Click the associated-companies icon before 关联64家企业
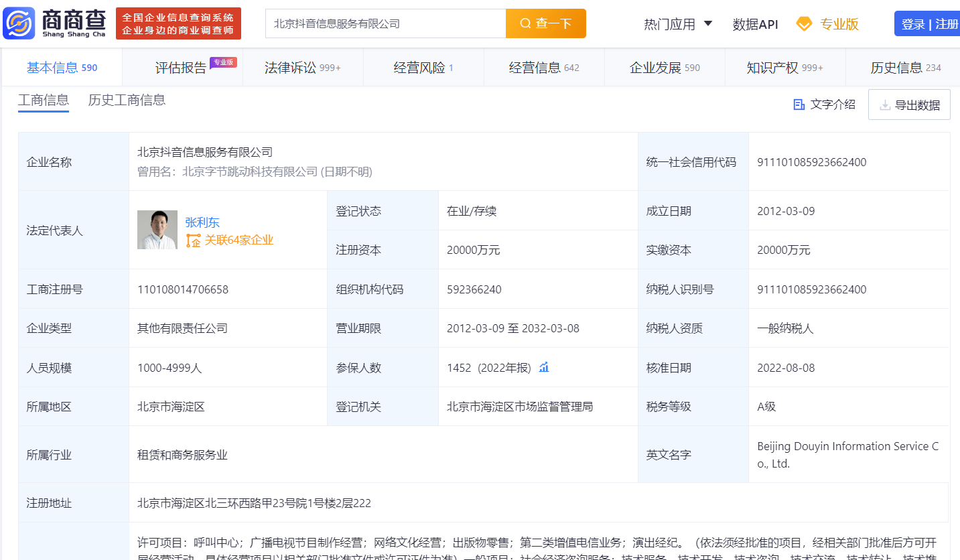Viewport: 960px width, 560px height. click(193, 240)
